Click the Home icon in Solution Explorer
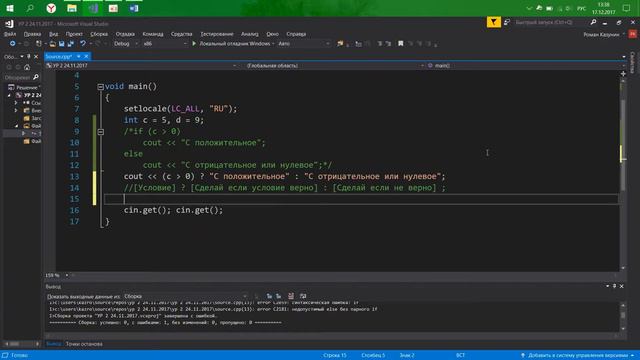Image resolution: width=640 pixels, height=360 pixels. (27, 67)
